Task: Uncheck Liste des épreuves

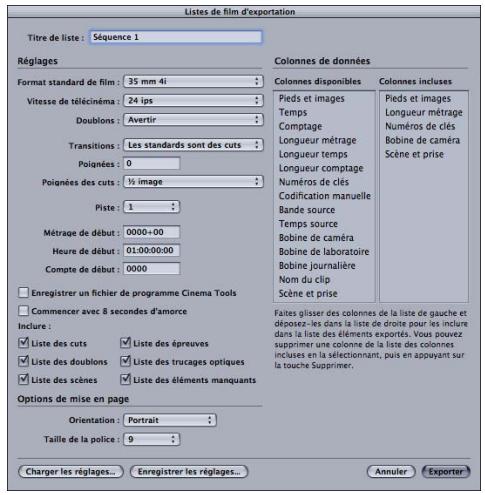Action: pyautogui.click(x=125, y=343)
